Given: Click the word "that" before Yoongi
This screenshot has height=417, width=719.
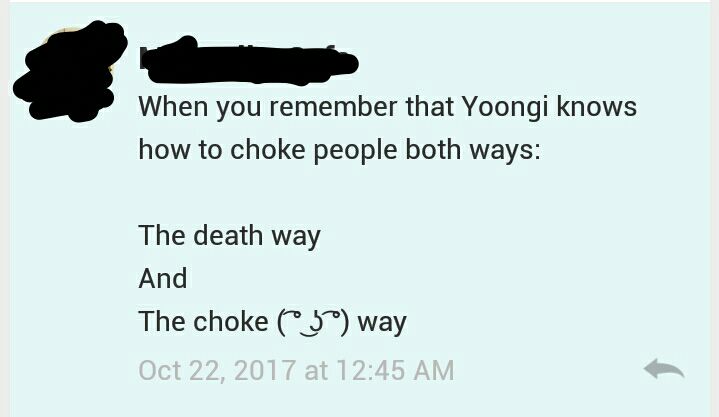Looking at the screenshot, I should pos(429,106).
